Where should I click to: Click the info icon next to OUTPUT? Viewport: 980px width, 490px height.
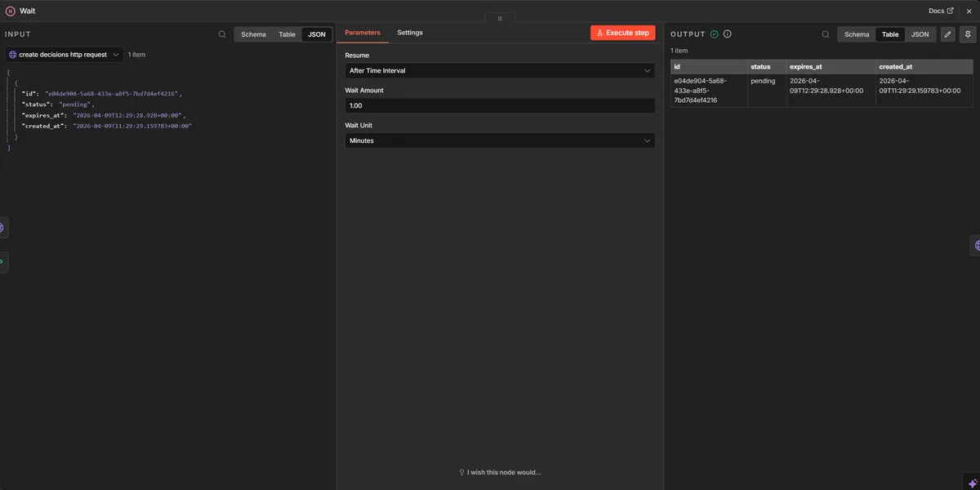(727, 33)
